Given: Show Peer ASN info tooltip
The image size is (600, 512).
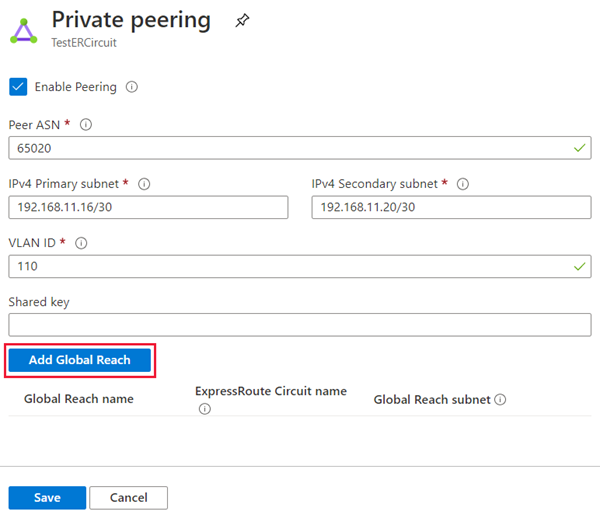Looking at the screenshot, I should [x=86, y=124].
